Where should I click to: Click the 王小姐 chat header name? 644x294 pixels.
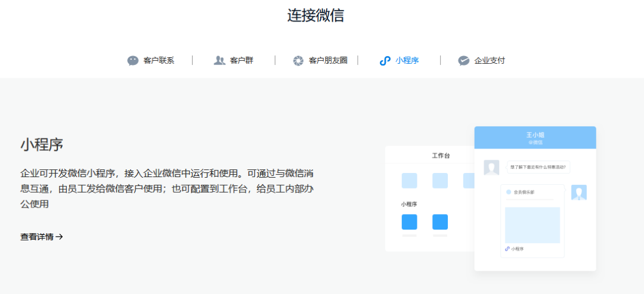tap(535, 135)
